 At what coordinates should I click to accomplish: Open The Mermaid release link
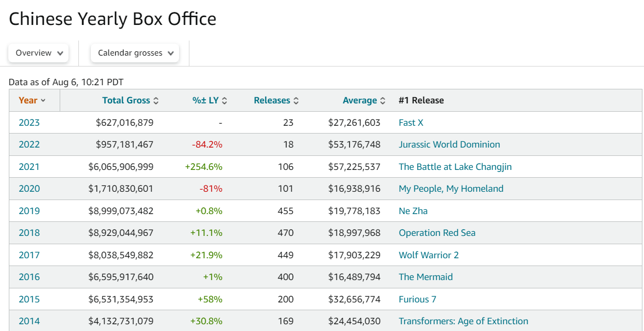point(426,277)
